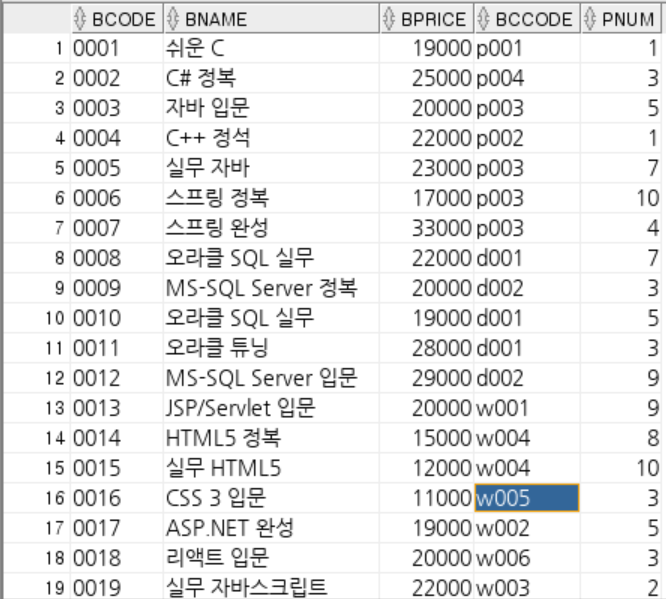Select BCCODE value w001
666x599 pixels.
click(527, 408)
